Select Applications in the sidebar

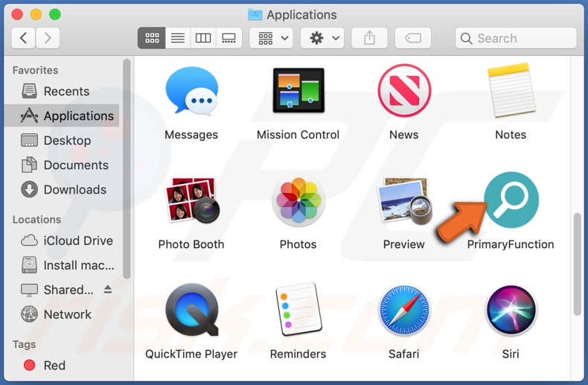pos(62,115)
